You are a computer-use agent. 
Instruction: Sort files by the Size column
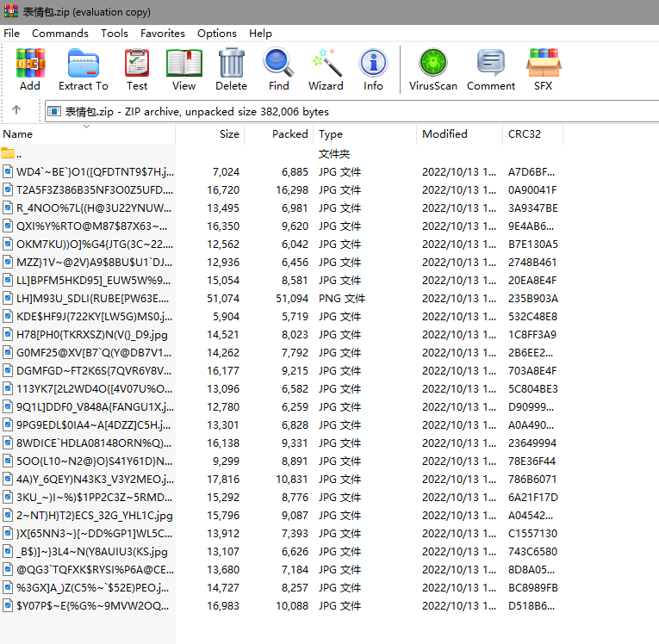209,134
